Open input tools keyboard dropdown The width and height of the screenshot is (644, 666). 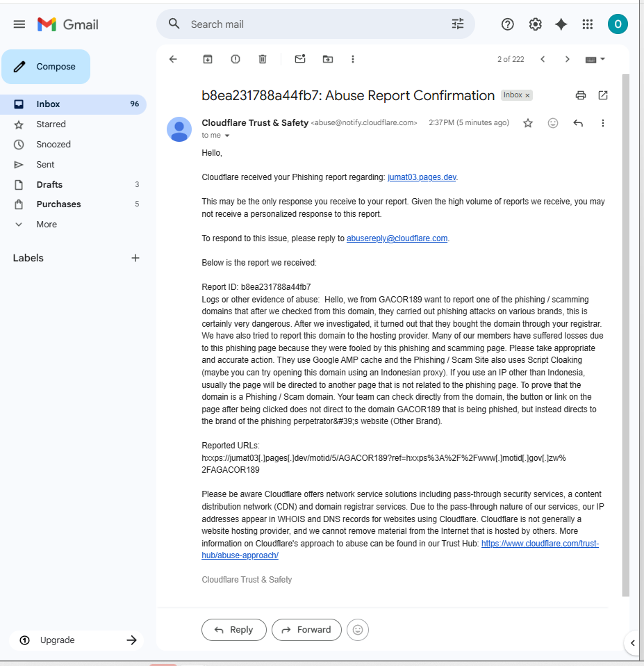(595, 60)
